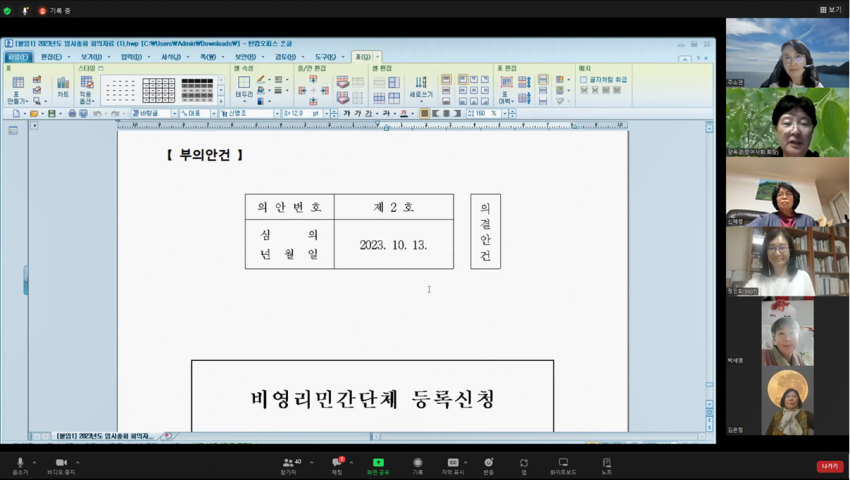
Task: Open the Zoom whiteboard tool
Action: [x=563, y=463]
